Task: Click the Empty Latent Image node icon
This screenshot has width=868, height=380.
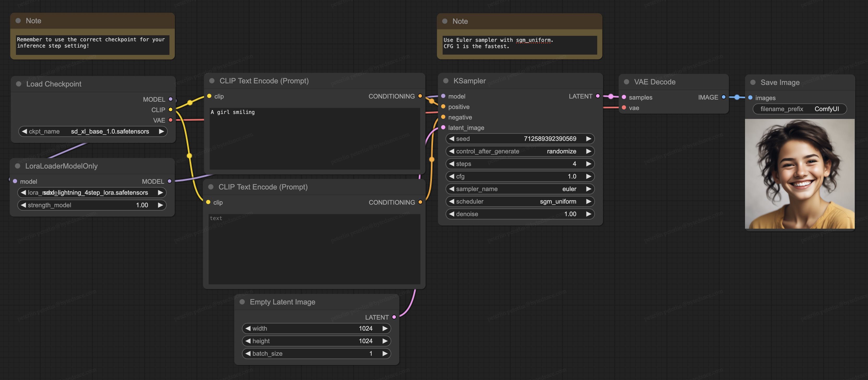Action: coord(243,302)
